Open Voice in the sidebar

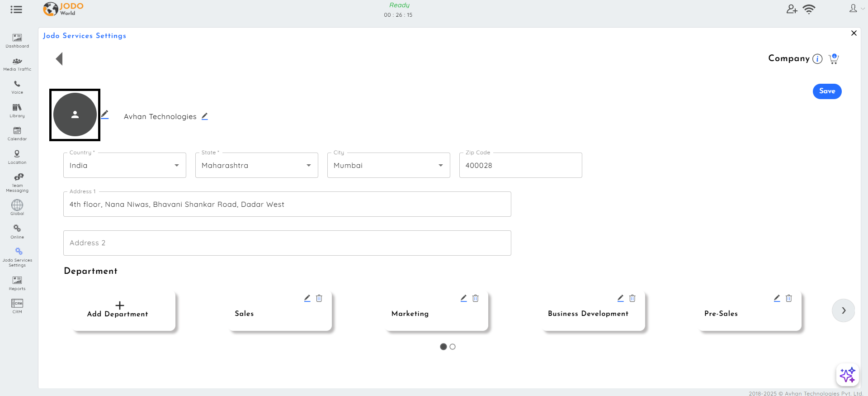tap(17, 87)
